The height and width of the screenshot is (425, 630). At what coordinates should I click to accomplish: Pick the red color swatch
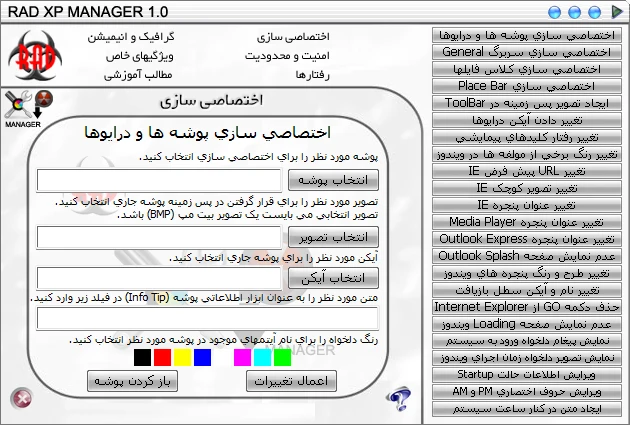[x=162, y=356]
